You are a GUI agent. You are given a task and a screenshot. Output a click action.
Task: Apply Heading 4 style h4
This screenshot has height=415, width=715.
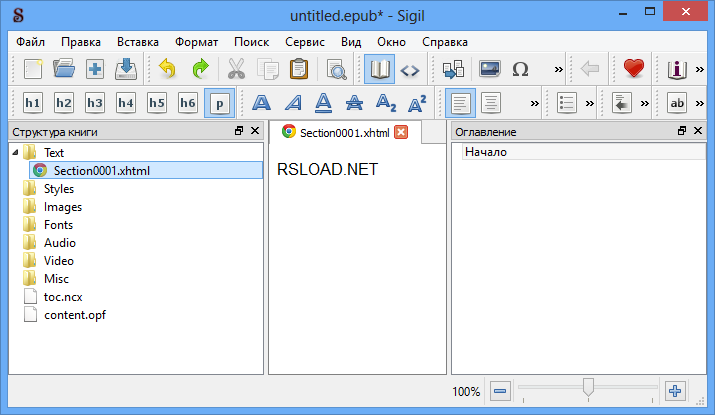(126, 103)
